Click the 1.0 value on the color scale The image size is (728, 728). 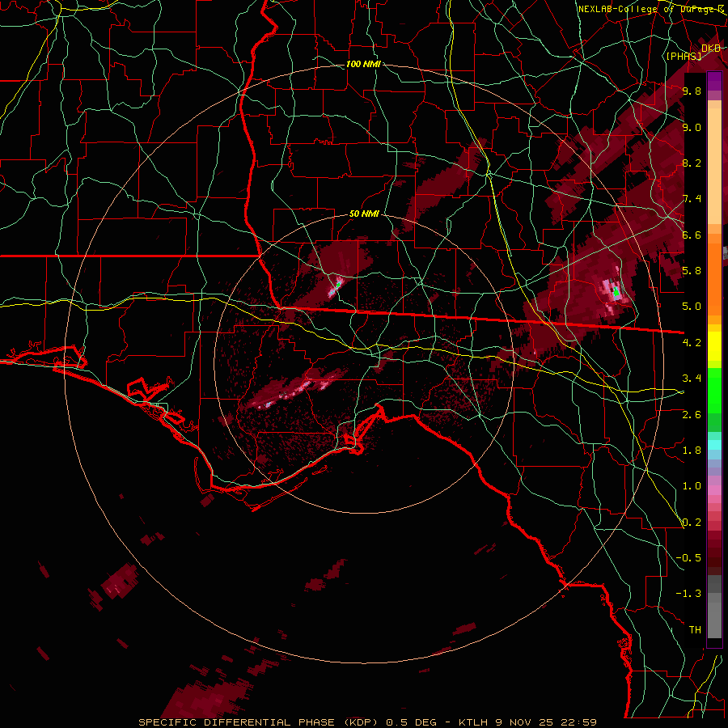coord(692,486)
